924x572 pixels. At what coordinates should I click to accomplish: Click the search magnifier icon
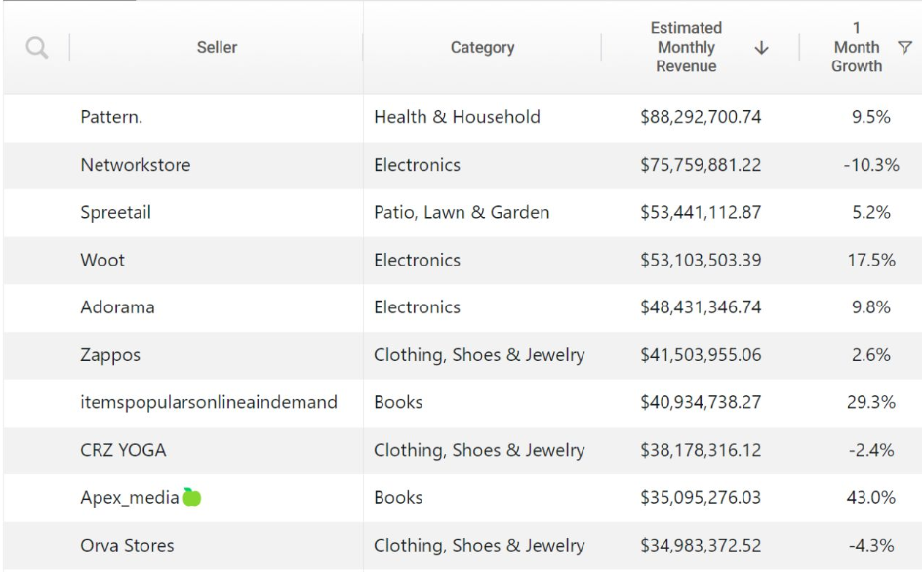38,48
